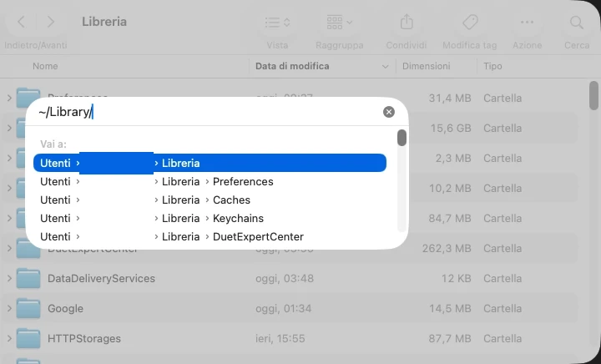Image resolution: width=601 pixels, height=364 pixels.
Task: Go forward with the right arrow button
Action: [51, 22]
